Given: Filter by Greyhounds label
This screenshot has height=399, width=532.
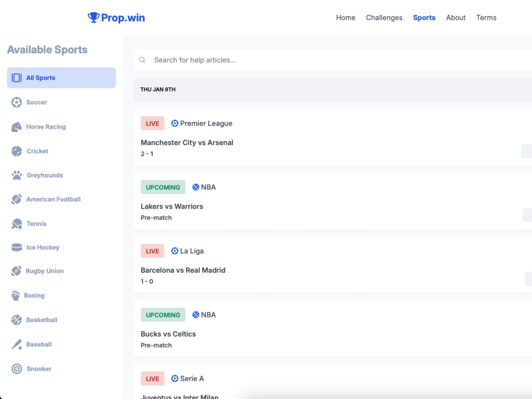Looking at the screenshot, I should click(x=45, y=175).
